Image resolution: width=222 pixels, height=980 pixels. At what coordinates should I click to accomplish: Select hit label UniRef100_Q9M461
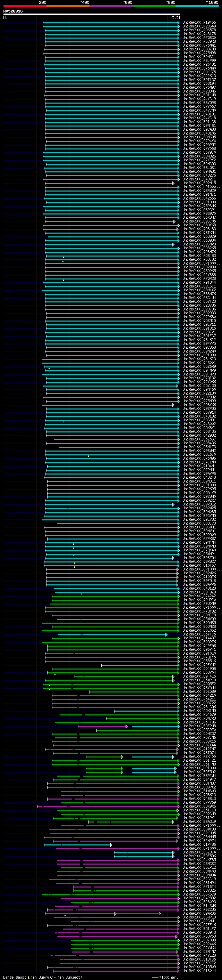click(199, 125)
